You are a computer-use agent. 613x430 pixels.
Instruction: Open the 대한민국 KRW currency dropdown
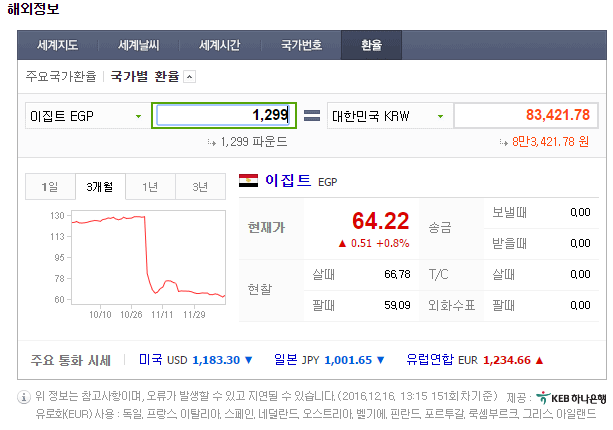389,116
